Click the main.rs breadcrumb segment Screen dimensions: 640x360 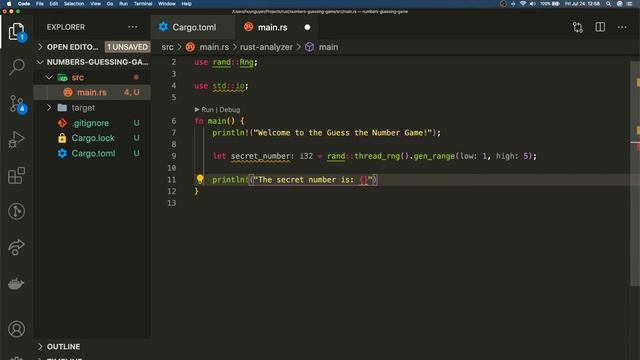(214, 47)
